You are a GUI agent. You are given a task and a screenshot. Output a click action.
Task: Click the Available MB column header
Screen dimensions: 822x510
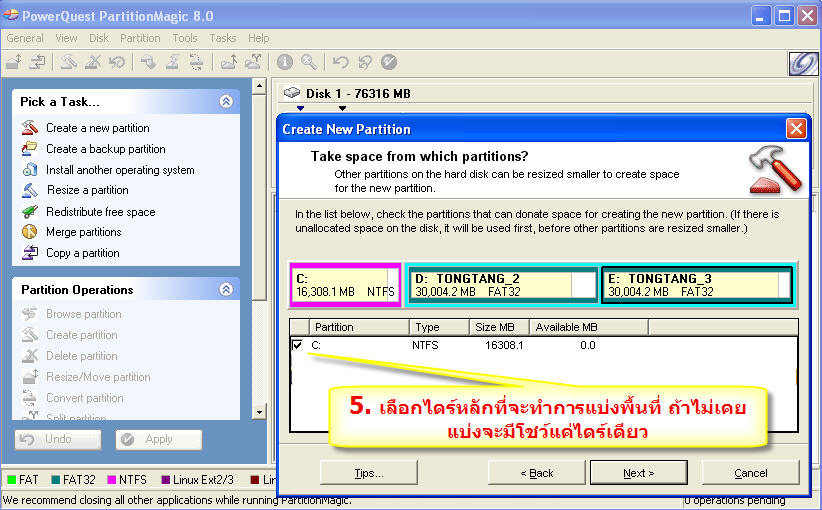point(589,327)
